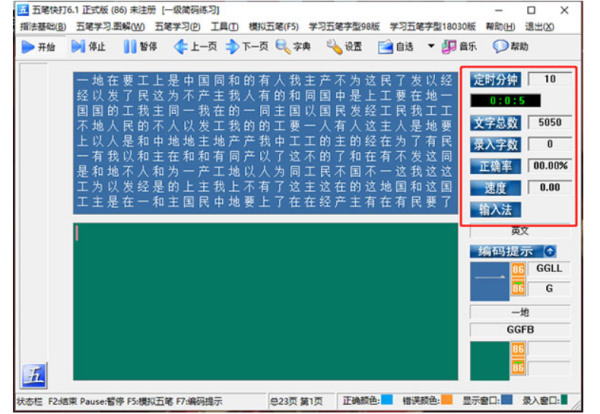Select 模拟五笔(F5) menu item
Image resolution: width=600 pixels, height=414 pixels.
coord(274,27)
